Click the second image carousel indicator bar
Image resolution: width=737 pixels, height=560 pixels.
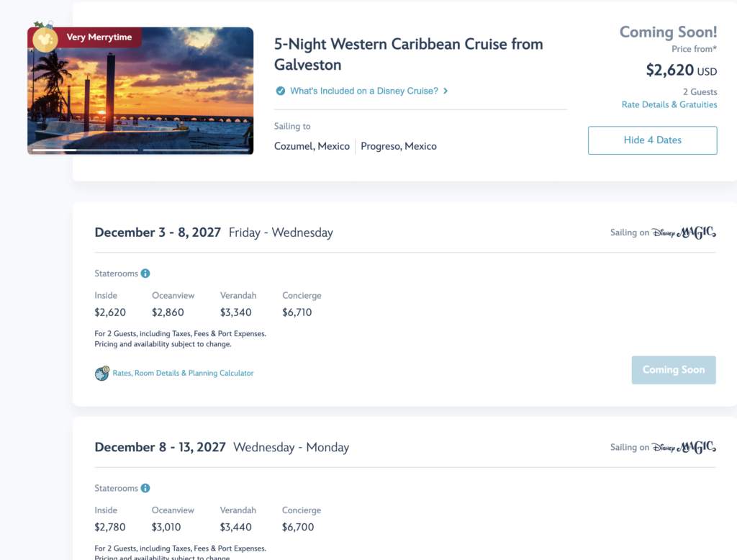(x=196, y=150)
